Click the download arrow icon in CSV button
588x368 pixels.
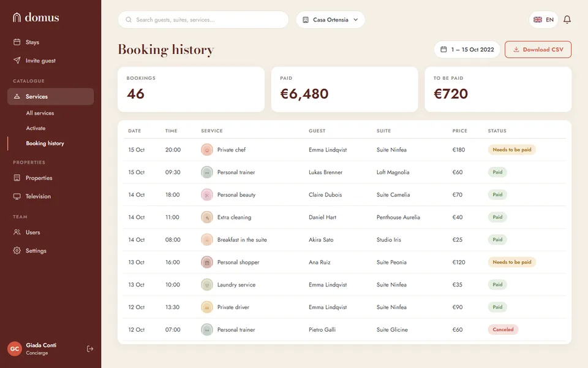coord(516,50)
